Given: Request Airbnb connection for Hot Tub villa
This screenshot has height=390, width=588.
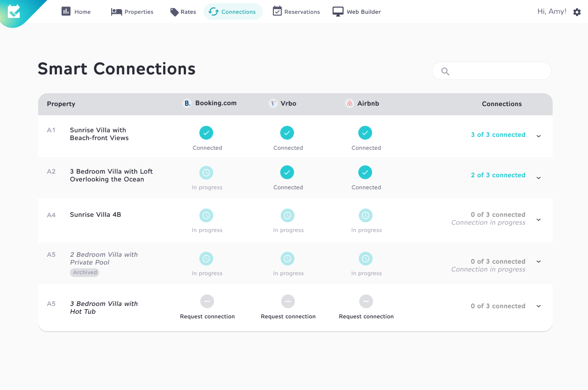Looking at the screenshot, I should point(366,317).
